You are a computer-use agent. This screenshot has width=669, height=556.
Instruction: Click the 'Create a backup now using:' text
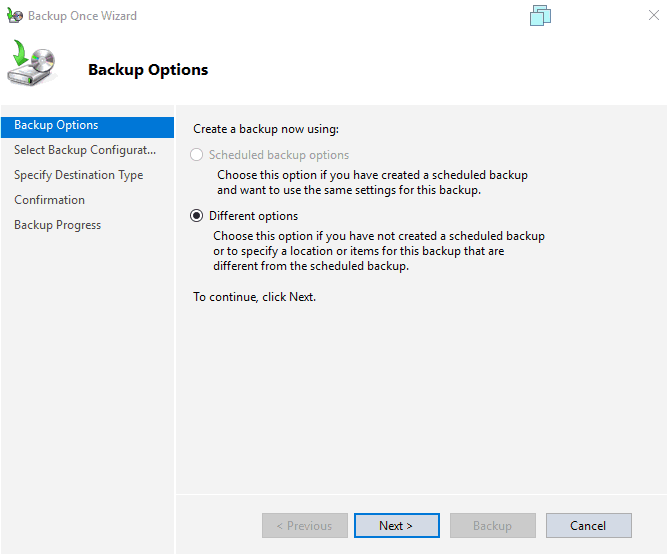[x=266, y=129]
